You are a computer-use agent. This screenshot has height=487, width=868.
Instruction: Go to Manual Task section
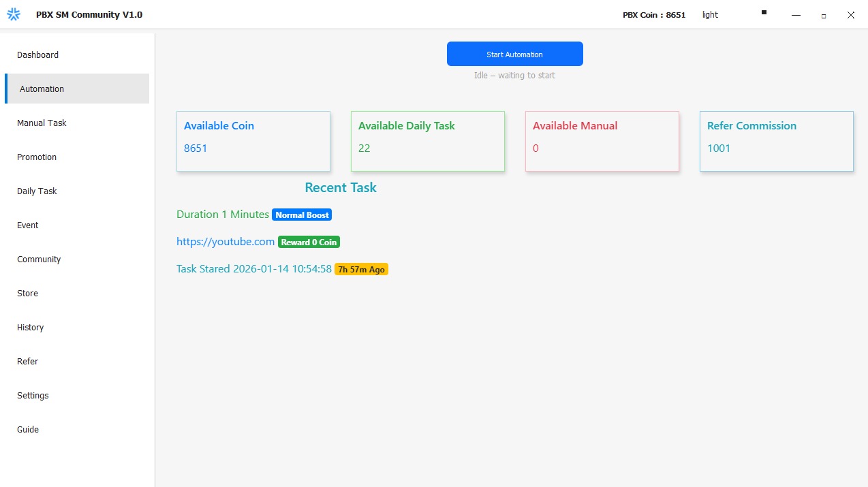[x=42, y=123]
